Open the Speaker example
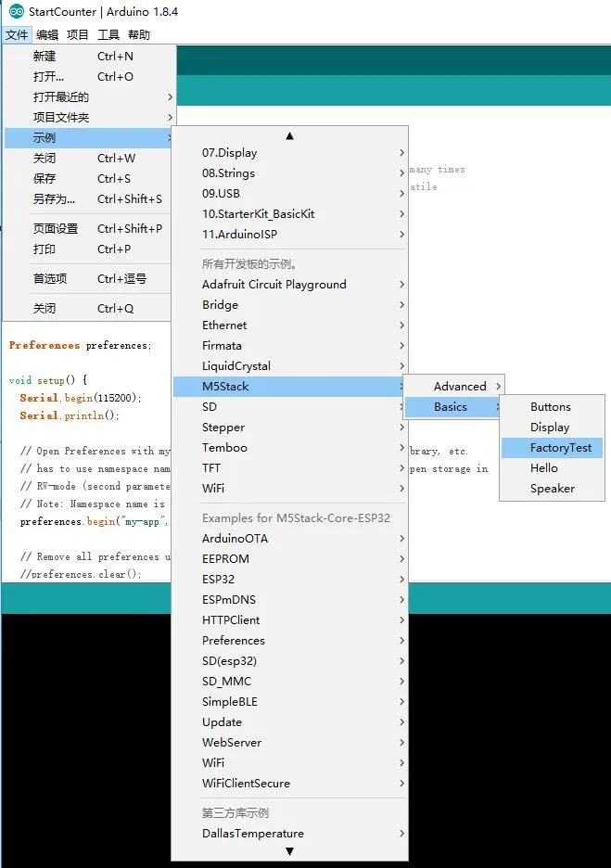The width and height of the screenshot is (611, 868). (552, 489)
